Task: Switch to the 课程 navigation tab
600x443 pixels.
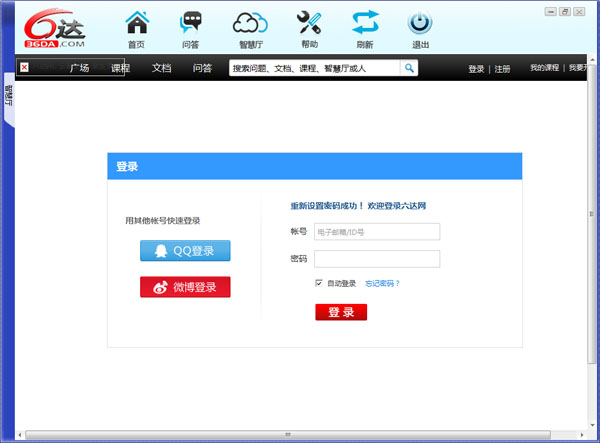Action: click(x=120, y=68)
